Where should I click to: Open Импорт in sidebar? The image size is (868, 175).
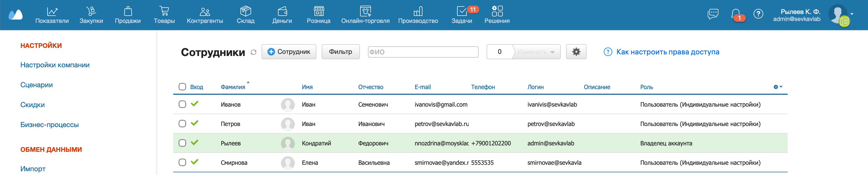[x=33, y=169]
